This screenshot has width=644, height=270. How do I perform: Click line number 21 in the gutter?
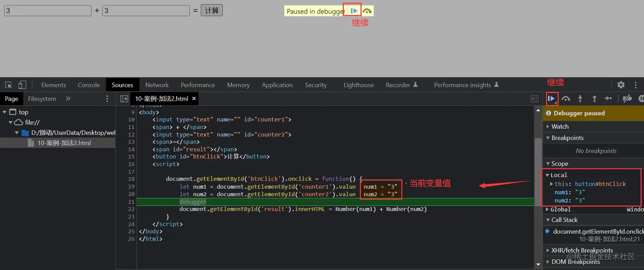(x=131, y=202)
